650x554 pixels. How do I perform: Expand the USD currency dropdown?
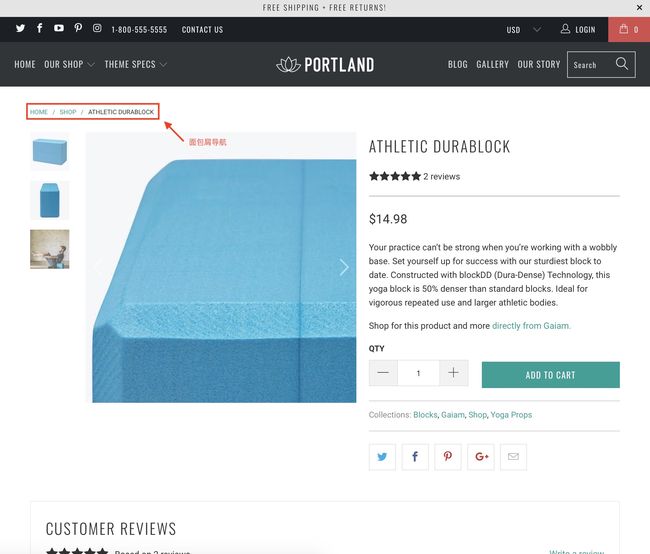[x=524, y=30]
